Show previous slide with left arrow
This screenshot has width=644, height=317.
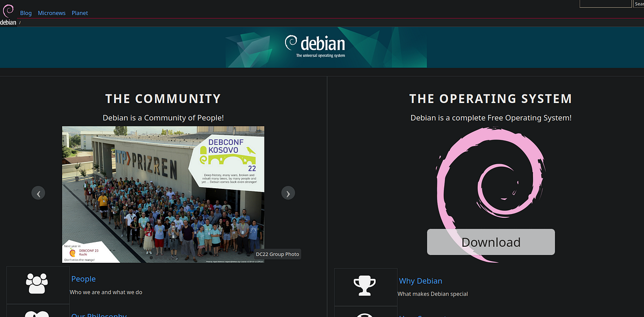tap(38, 193)
